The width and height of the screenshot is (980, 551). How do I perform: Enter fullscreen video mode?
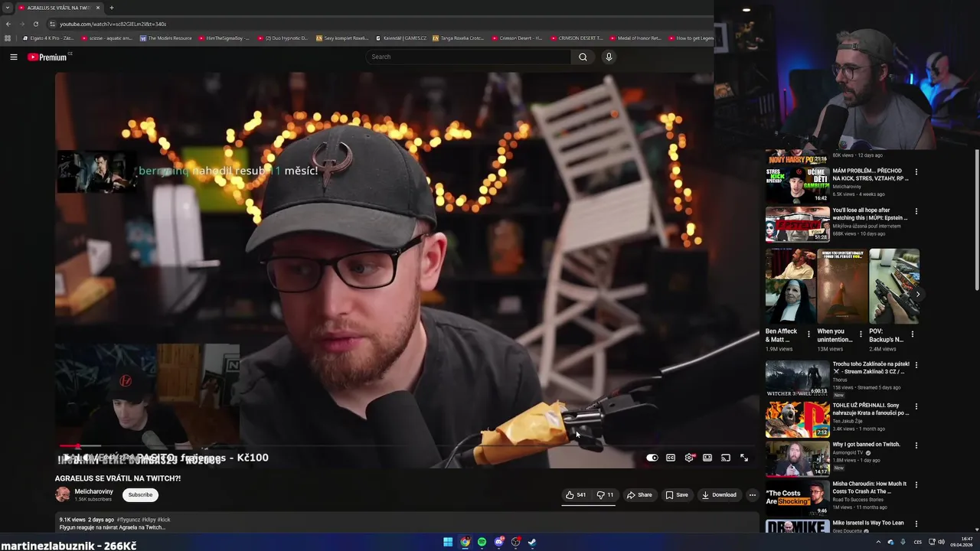coord(744,458)
